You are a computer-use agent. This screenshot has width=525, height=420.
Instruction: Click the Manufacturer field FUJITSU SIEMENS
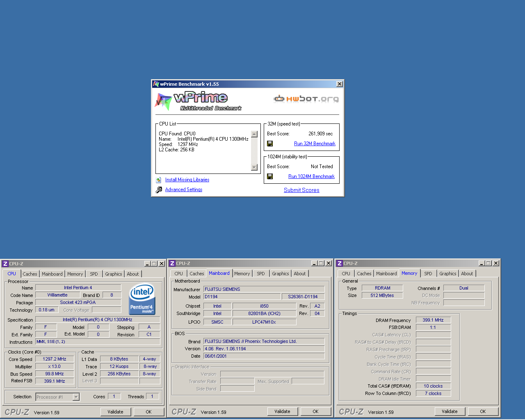coord(264,289)
